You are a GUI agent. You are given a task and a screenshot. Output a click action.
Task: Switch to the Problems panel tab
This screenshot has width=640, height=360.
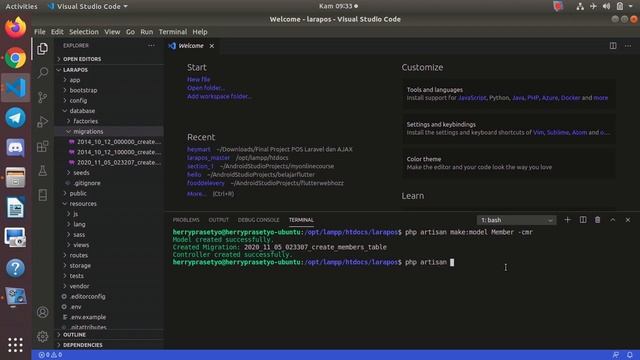(186, 220)
